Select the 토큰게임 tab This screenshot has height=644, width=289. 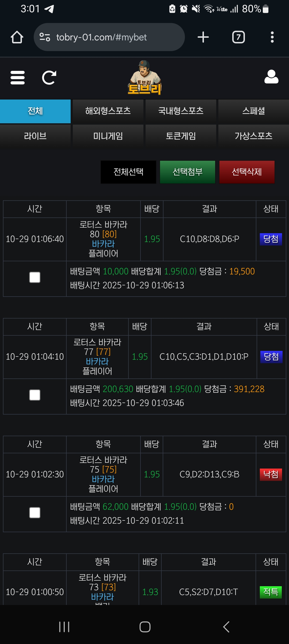[x=181, y=136]
